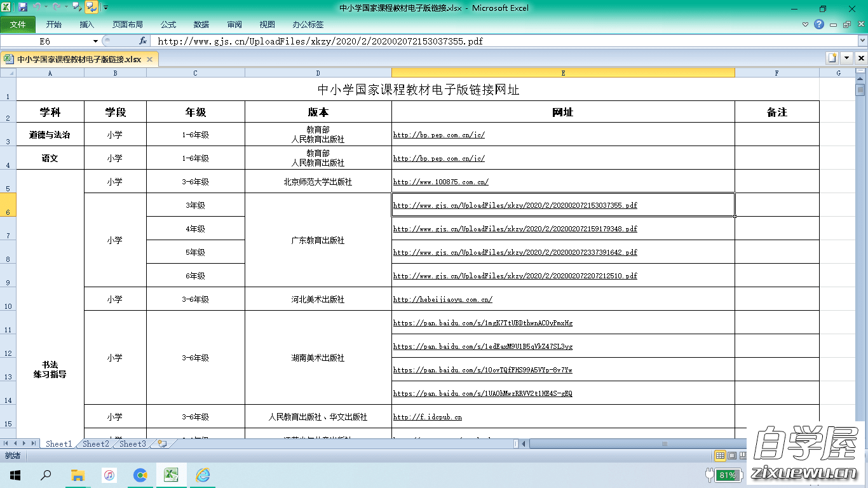Switch to the 插入 ribbon tab
Viewport: 868px width, 488px height.
coord(87,24)
